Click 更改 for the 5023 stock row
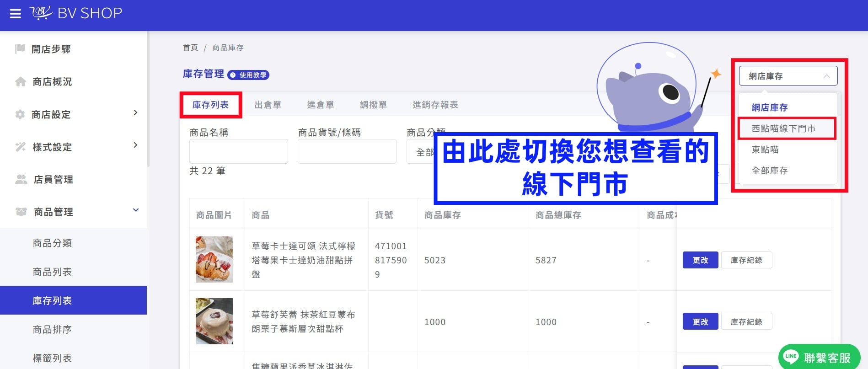This screenshot has height=369, width=868. tap(700, 260)
